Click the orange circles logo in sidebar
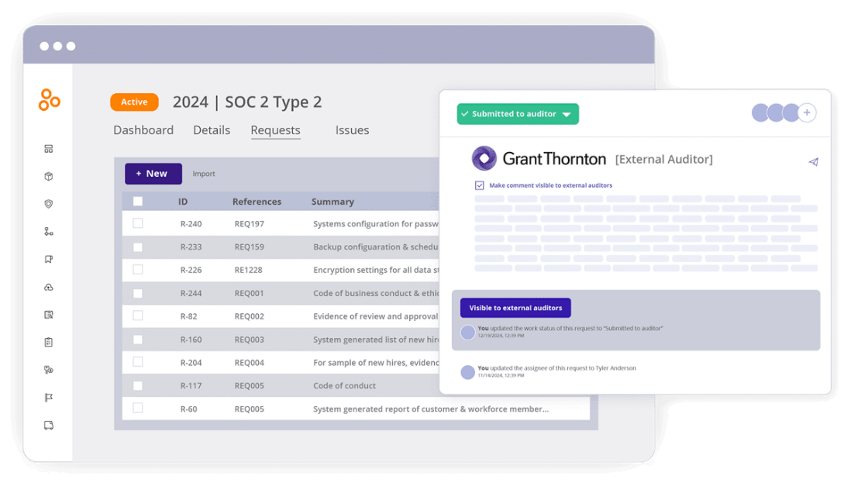The width and height of the screenshot is (868, 490). click(50, 100)
